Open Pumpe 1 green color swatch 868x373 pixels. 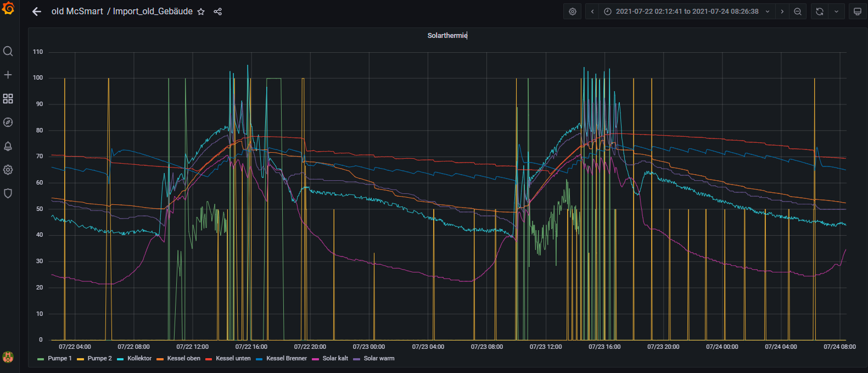(x=41, y=359)
